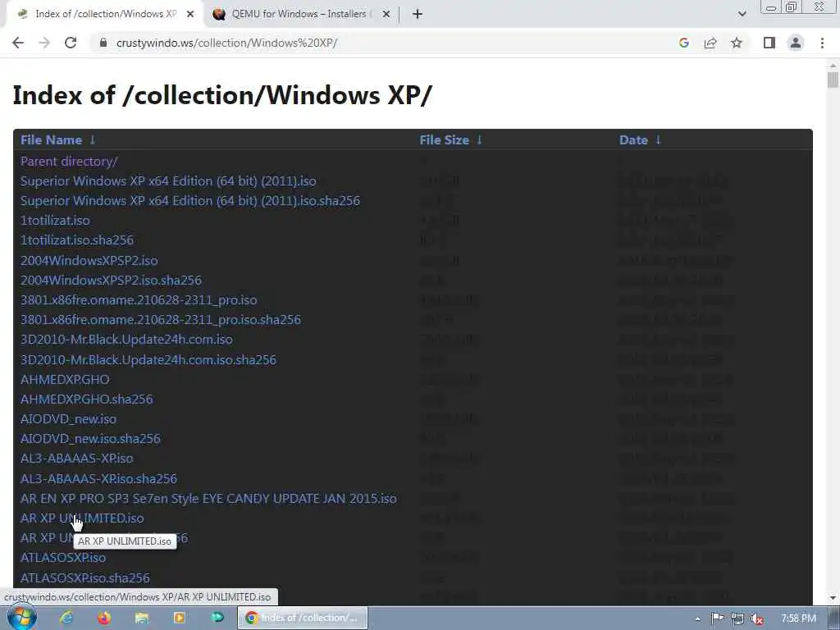Open Windows Explorer folder taskbar icon
Viewport: 840px width, 630px height.
click(141, 619)
